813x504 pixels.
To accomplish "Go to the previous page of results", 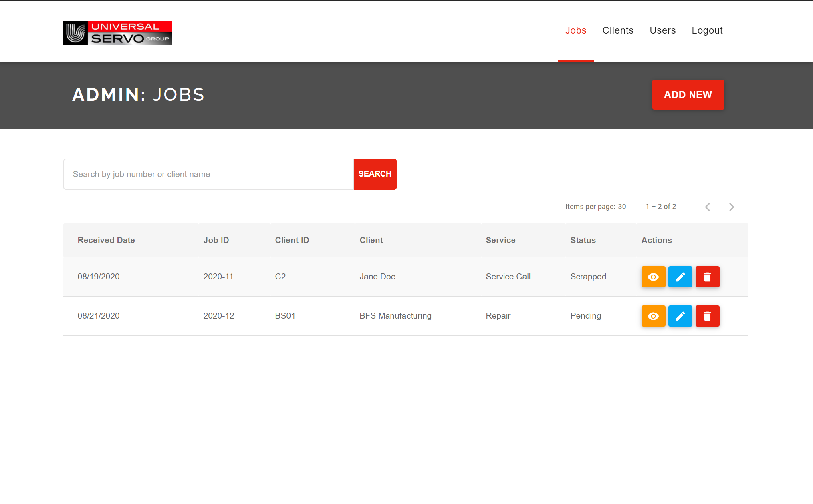I will tap(708, 207).
